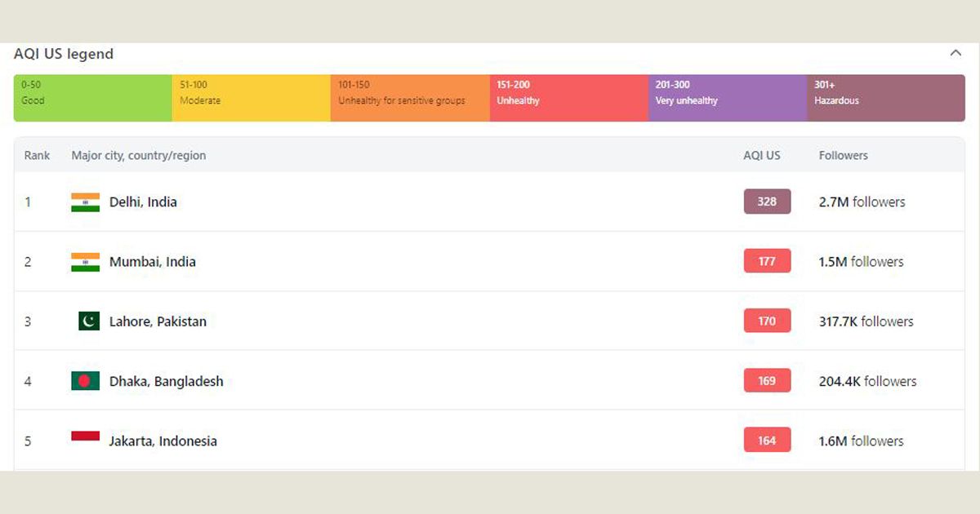Select the purple Very unhealthy swatch
980x514 pixels.
tap(727, 98)
